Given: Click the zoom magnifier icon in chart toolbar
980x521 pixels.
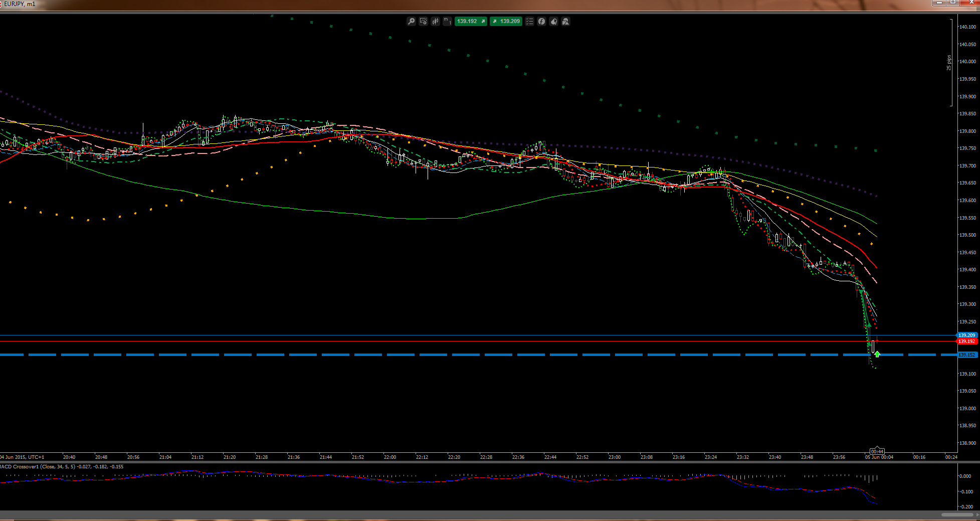Looking at the screenshot, I should click(x=412, y=22).
